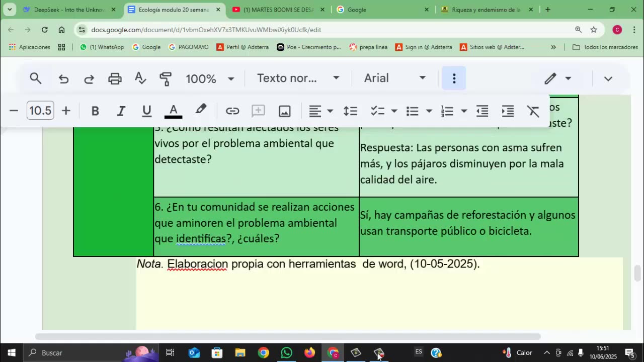Expand the checklist menu arrow

[x=394, y=111]
